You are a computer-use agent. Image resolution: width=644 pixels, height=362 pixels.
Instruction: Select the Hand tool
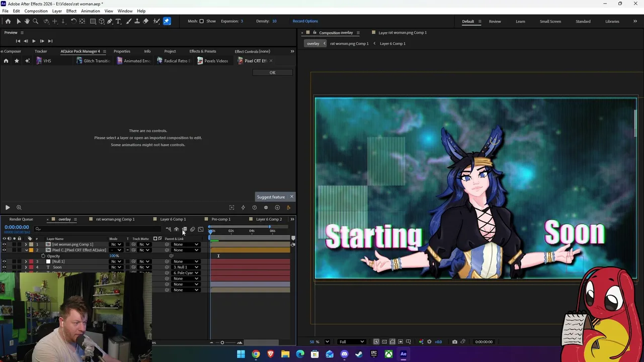(x=27, y=21)
